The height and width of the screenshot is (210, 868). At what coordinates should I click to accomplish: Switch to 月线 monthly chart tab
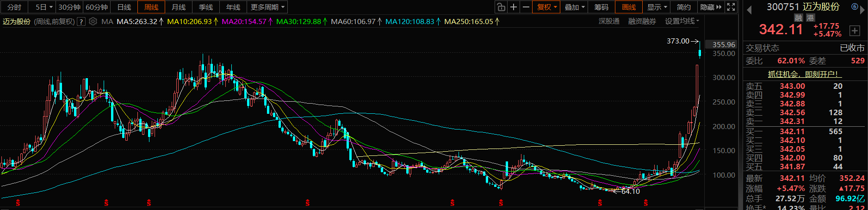179,7
